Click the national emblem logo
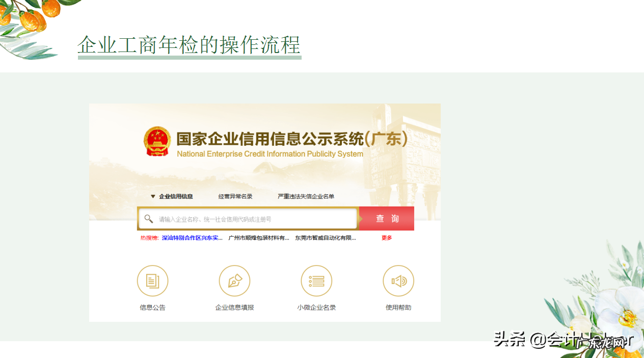The width and height of the screenshot is (644, 358). tap(157, 141)
